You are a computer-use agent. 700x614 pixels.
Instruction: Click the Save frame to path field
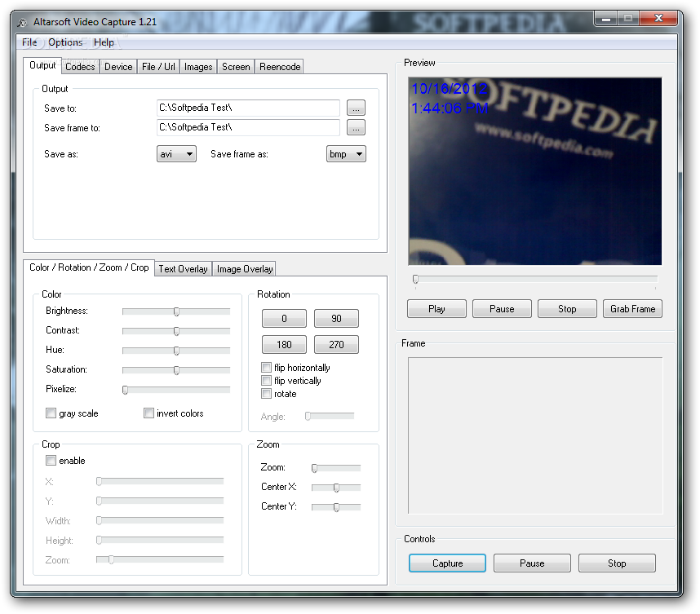point(248,128)
